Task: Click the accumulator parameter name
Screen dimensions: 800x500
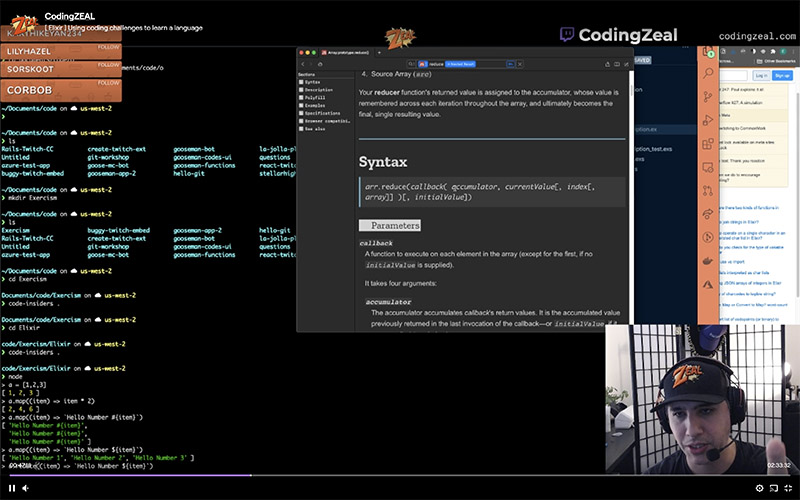Action: point(388,302)
